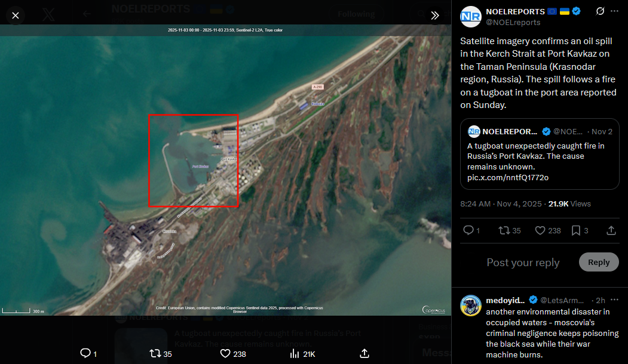
Task: Bookmark the post showing 3 bookmarks
Action: (575, 230)
